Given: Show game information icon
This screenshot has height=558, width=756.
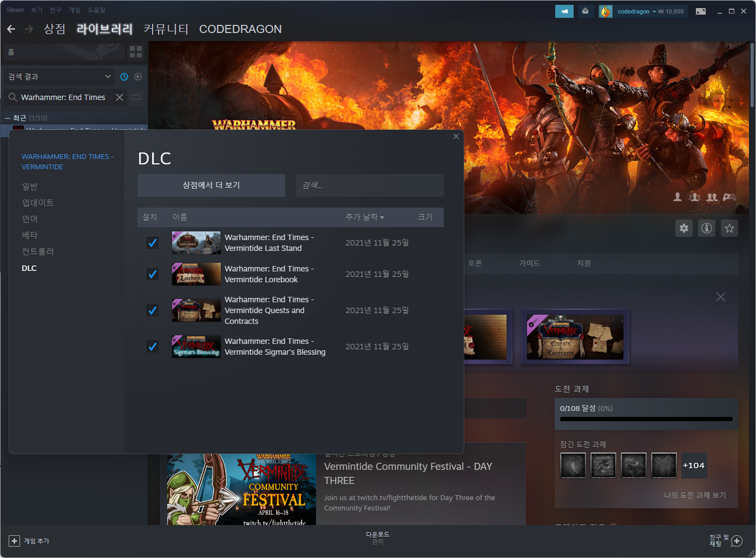Looking at the screenshot, I should click(707, 228).
